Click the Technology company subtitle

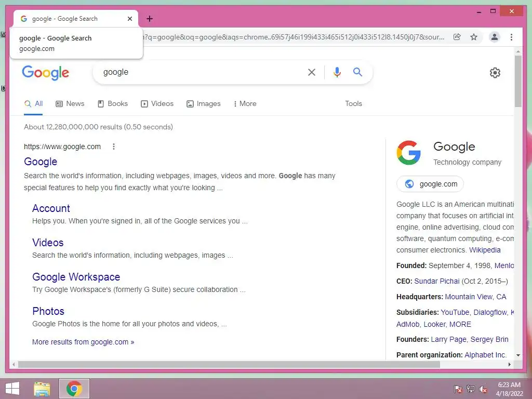point(467,162)
